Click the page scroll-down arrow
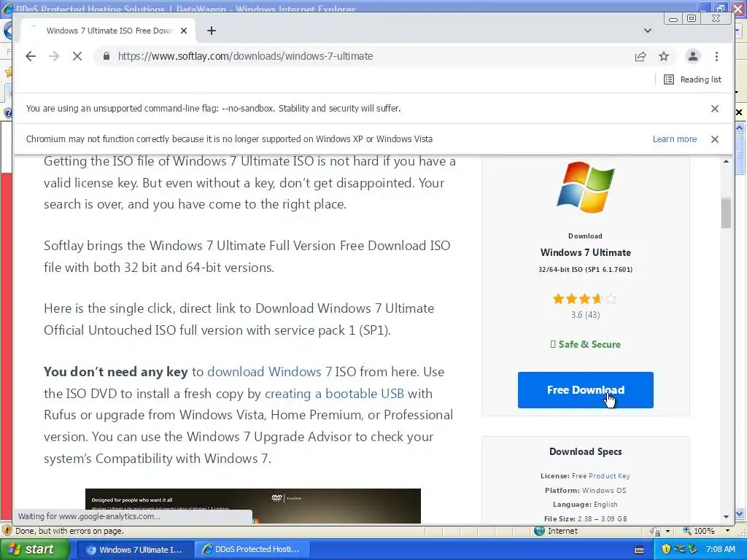The height and width of the screenshot is (560, 747). tap(726, 517)
